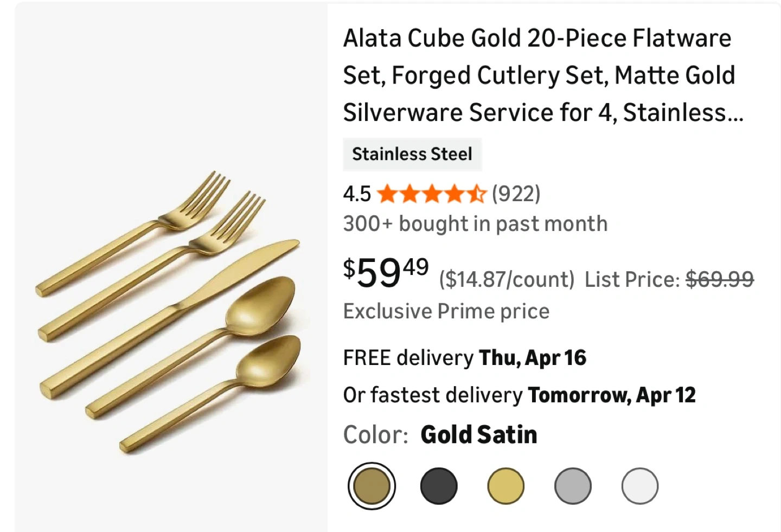Screen dimensions: 781x532
Task: Click the FREE delivery Thu, Apr 16 text
Action: (x=465, y=358)
